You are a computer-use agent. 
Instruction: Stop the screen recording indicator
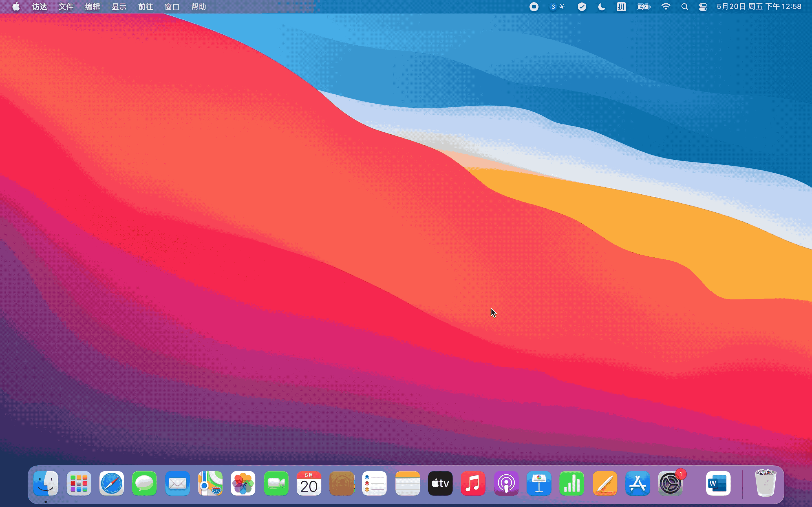pyautogui.click(x=534, y=7)
